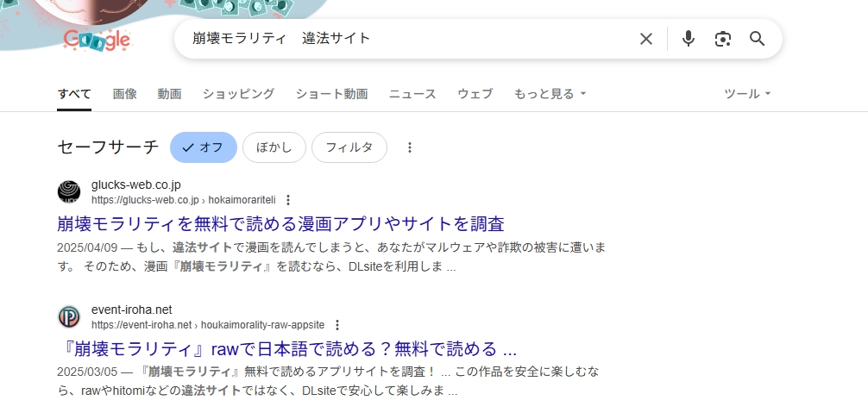868x419 pixels.
Task: Click the Google logo
Action: tap(97, 41)
